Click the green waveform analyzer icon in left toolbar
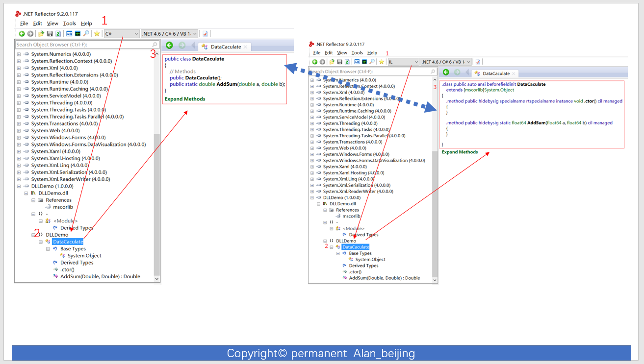Viewport: 644px width, 364px height. 77,34
